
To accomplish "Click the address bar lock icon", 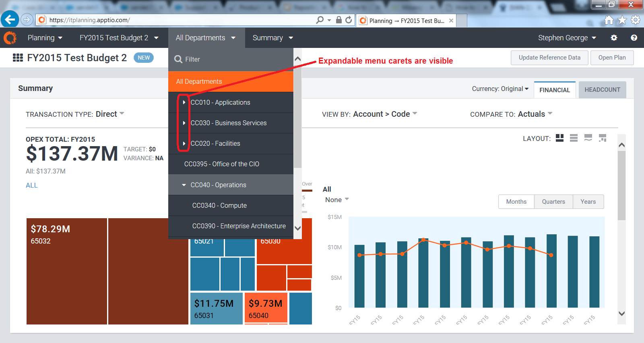I will click(x=339, y=20).
